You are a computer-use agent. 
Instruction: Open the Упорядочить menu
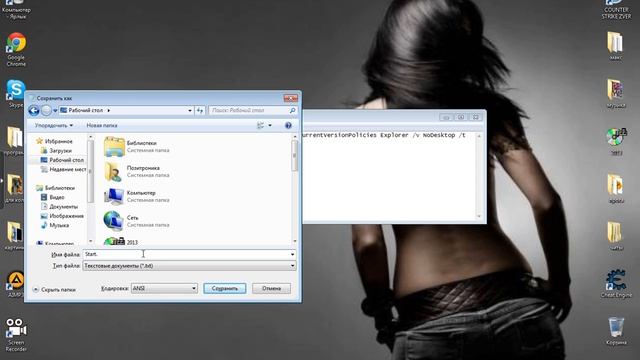(x=54, y=126)
